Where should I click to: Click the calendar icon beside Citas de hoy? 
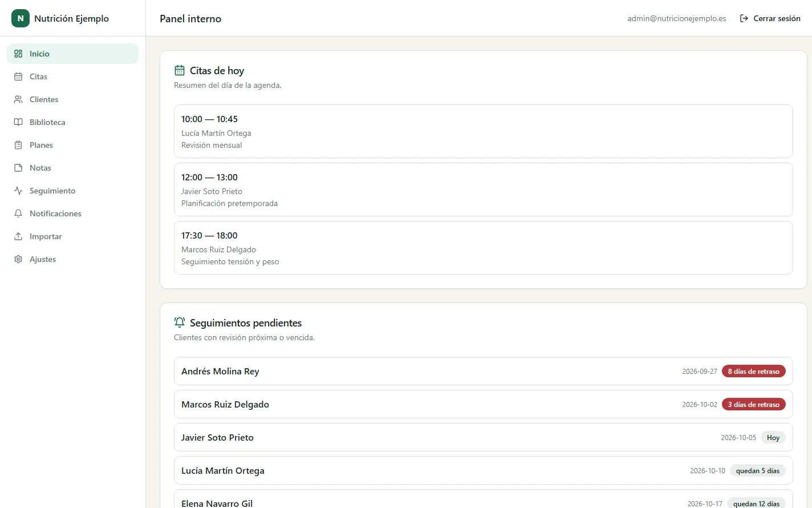(x=180, y=70)
